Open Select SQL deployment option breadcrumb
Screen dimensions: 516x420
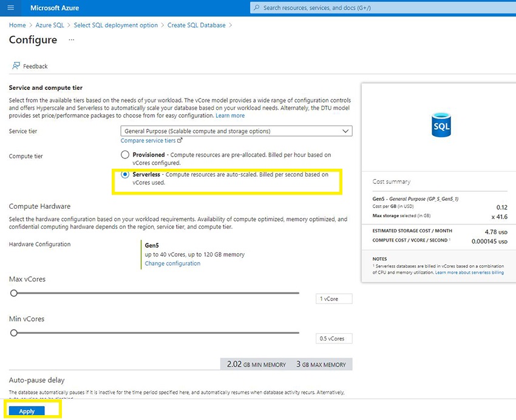[116, 25]
